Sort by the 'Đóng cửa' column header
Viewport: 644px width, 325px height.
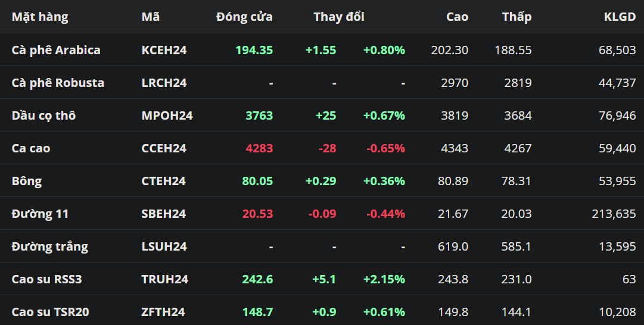pyautogui.click(x=244, y=17)
